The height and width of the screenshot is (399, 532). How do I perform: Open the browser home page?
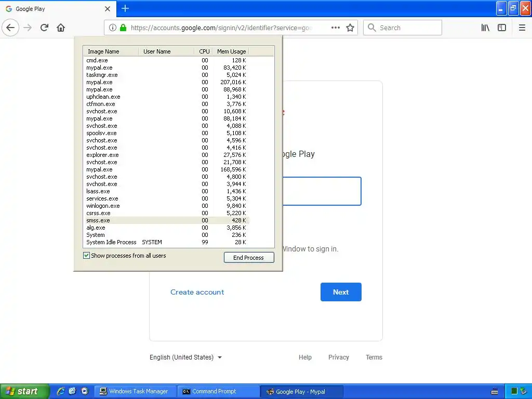61,28
